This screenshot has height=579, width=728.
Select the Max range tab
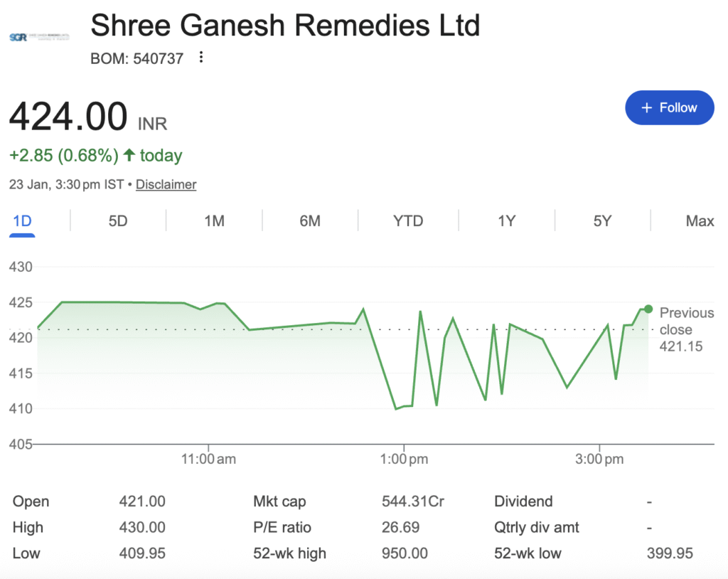tap(700, 221)
